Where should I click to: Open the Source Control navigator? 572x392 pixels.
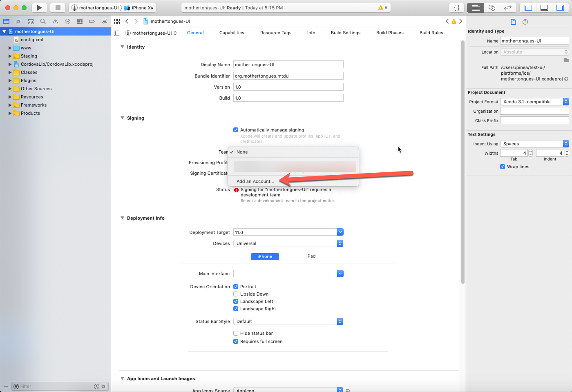(x=18, y=21)
